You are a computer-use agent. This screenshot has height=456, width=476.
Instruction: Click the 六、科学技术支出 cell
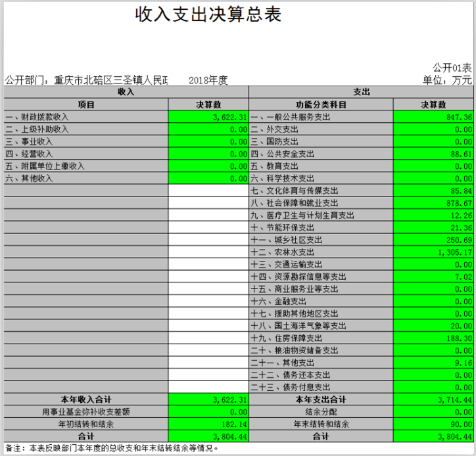[321, 179]
